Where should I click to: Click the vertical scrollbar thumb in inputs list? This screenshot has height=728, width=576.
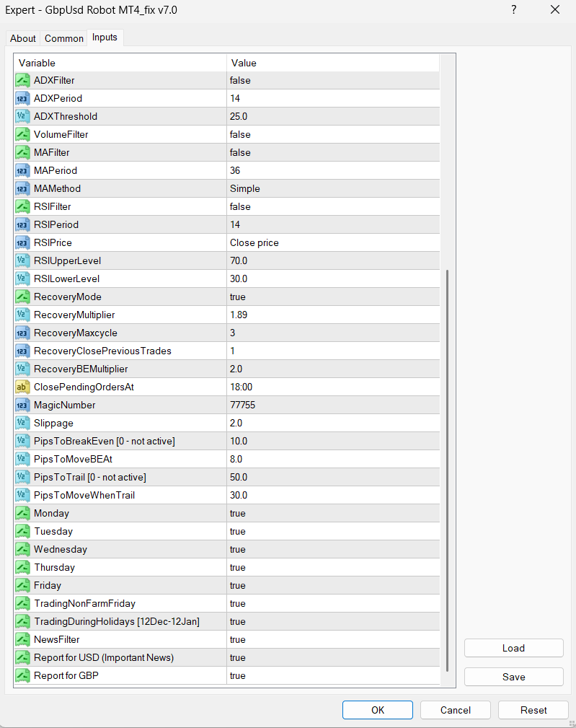448,470
